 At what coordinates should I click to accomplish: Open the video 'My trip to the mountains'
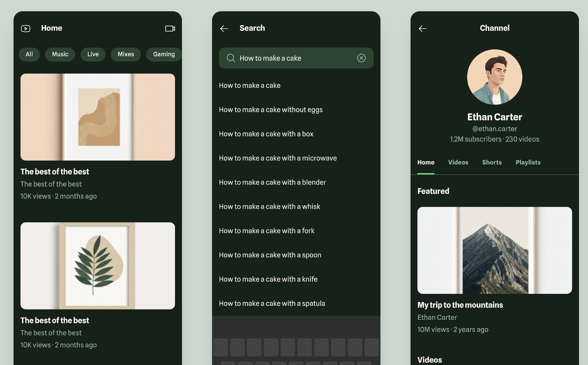click(494, 250)
